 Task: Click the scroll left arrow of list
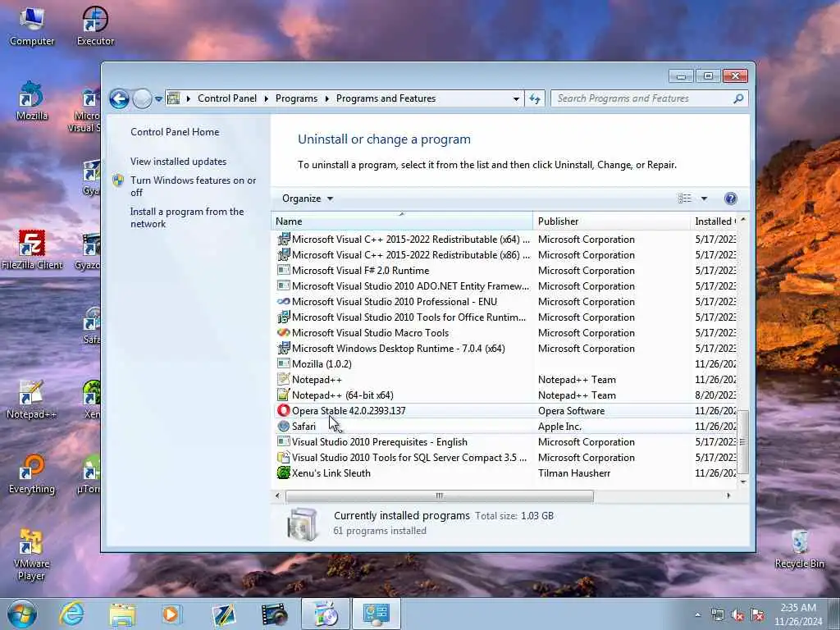coord(277,496)
